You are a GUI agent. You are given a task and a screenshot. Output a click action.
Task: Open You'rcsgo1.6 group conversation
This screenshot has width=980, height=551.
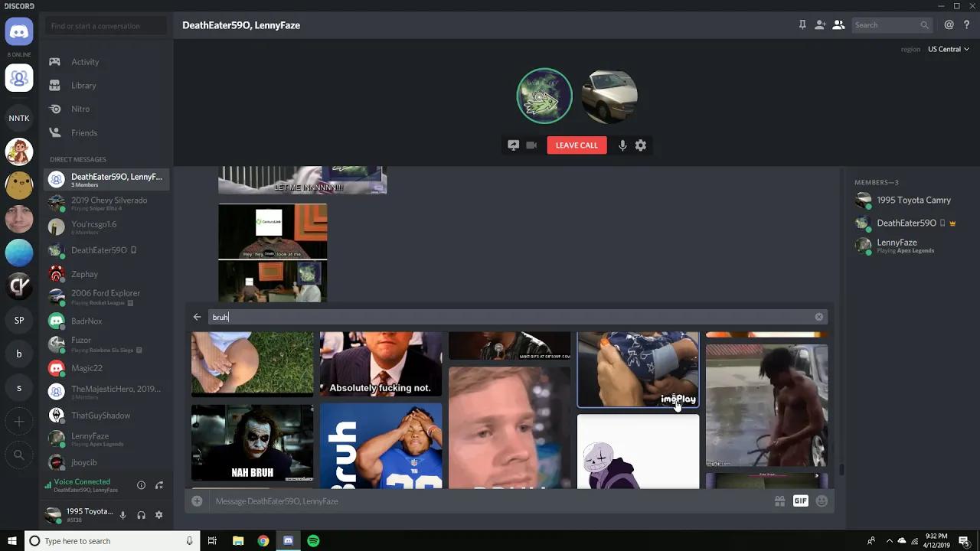pyautogui.click(x=106, y=227)
